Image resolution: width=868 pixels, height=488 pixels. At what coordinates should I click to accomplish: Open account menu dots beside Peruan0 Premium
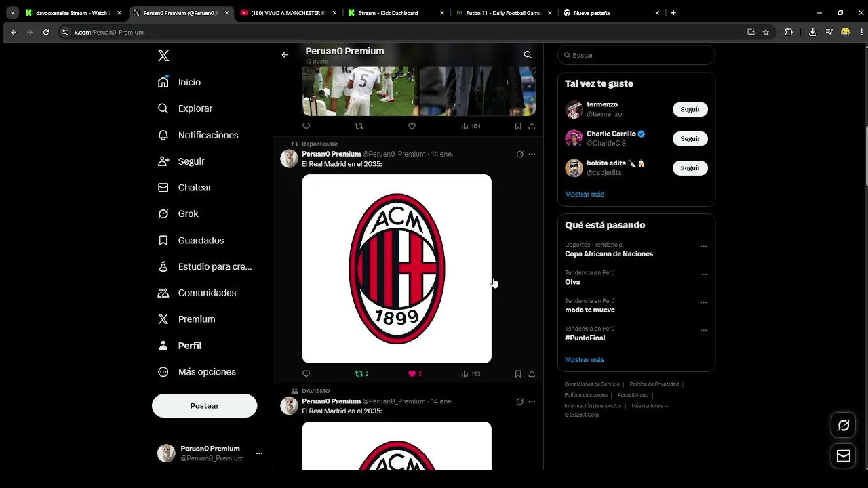(259, 453)
